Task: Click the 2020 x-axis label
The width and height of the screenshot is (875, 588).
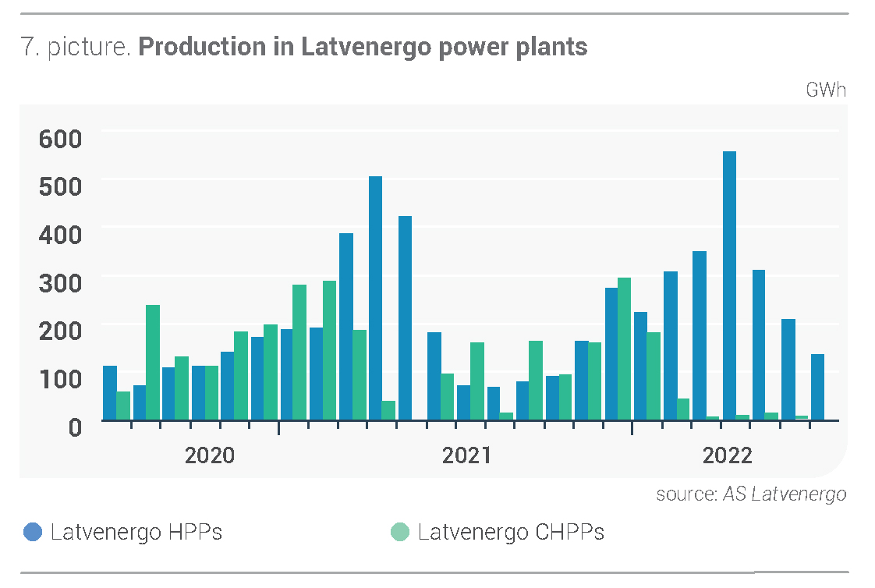Action: 210,455
